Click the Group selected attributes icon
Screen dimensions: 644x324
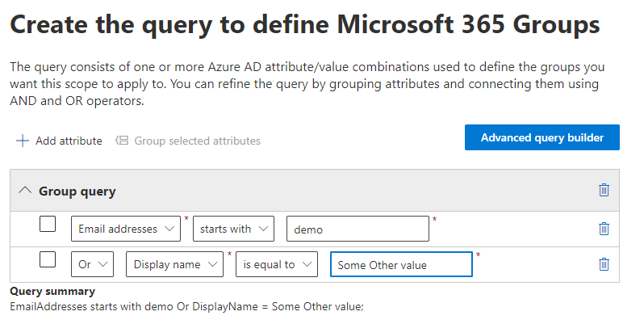[x=122, y=141]
